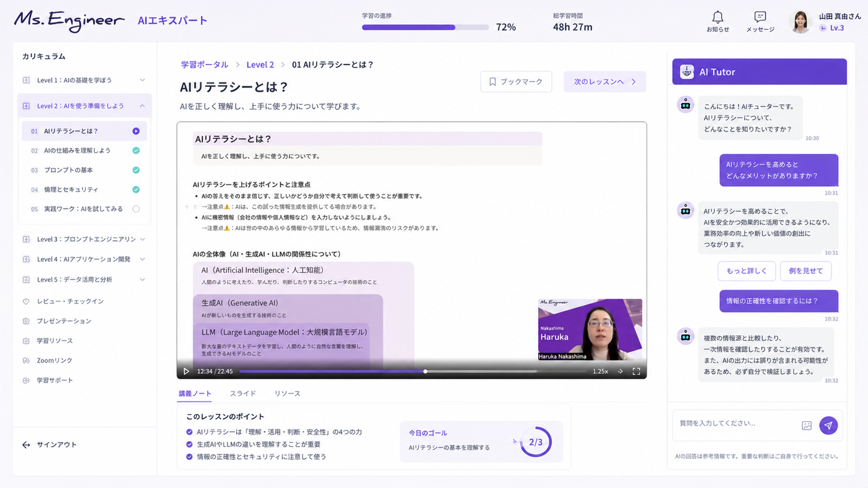Screen dimensions: 868x488
Task: Click the globe icon beside 学習サポート
Action: pyautogui.click(x=26, y=381)
